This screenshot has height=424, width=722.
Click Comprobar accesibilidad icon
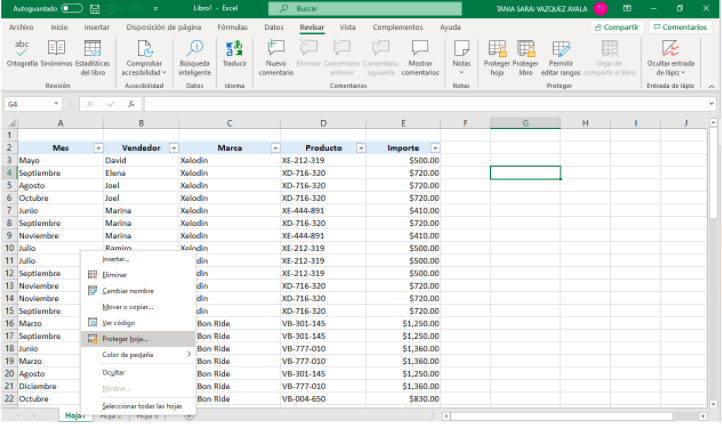[144, 58]
